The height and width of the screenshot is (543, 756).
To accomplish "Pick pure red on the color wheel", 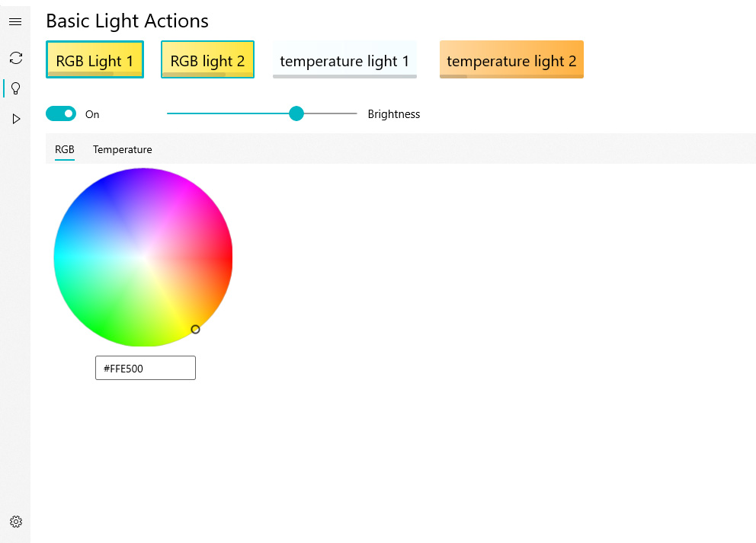I will pos(226,258).
